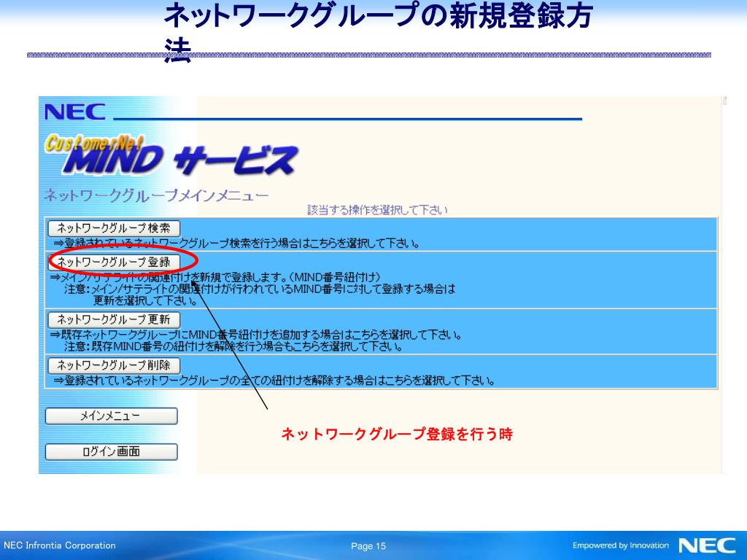Select the 既存ネットワークグループにMIND番号紐付けを追加 line
The image size is (747, 560).
(x=256, y=335)
